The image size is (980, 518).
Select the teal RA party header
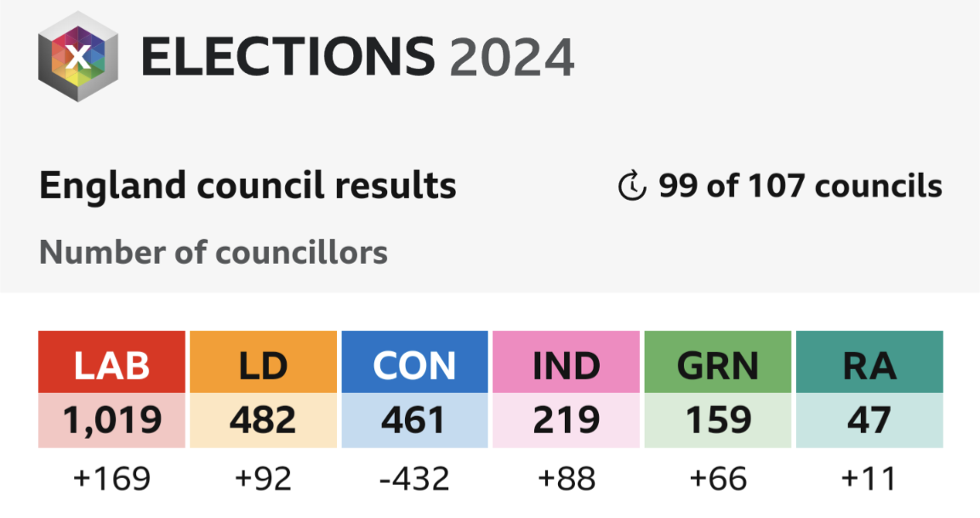869,362
